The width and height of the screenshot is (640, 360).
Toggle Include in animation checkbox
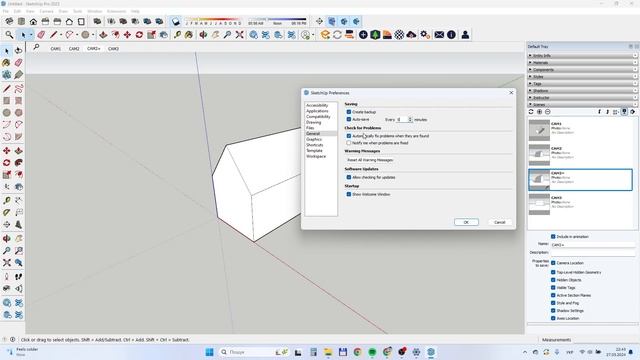[x=553, y=237]
